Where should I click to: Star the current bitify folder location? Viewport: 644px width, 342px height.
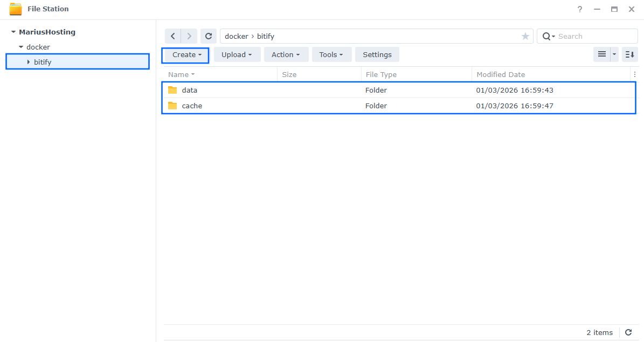(525, 36)
